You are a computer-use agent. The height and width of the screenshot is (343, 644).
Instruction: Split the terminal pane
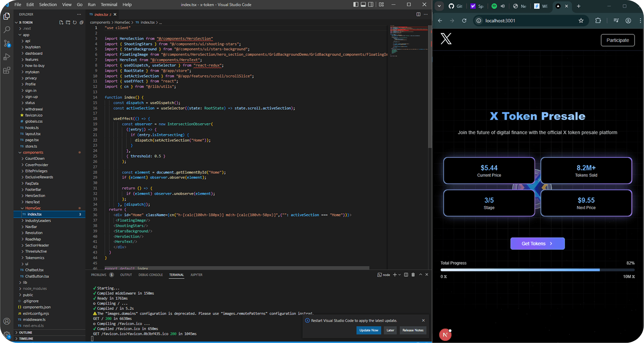tap(406, 275)
